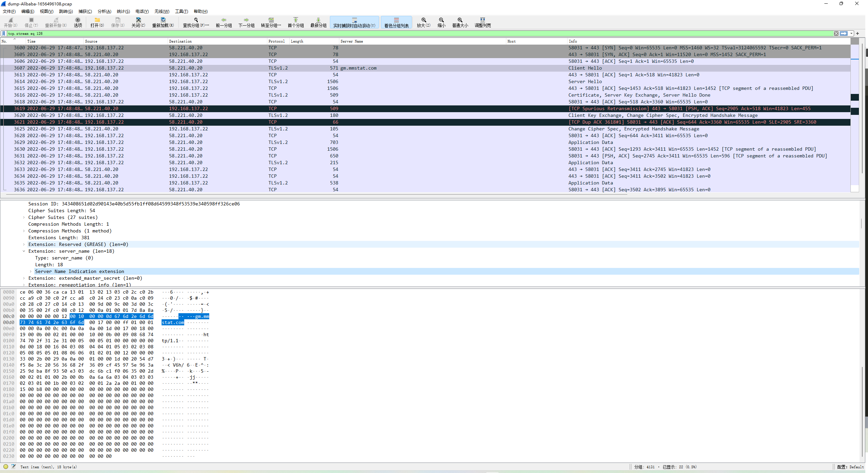Expand Server Name Indication extension

[30, 272]
